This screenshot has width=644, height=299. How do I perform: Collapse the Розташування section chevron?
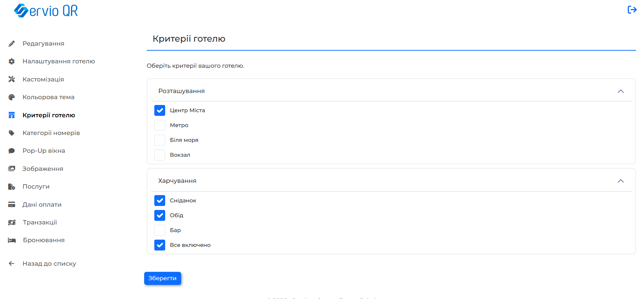click(x=621, y=91)
